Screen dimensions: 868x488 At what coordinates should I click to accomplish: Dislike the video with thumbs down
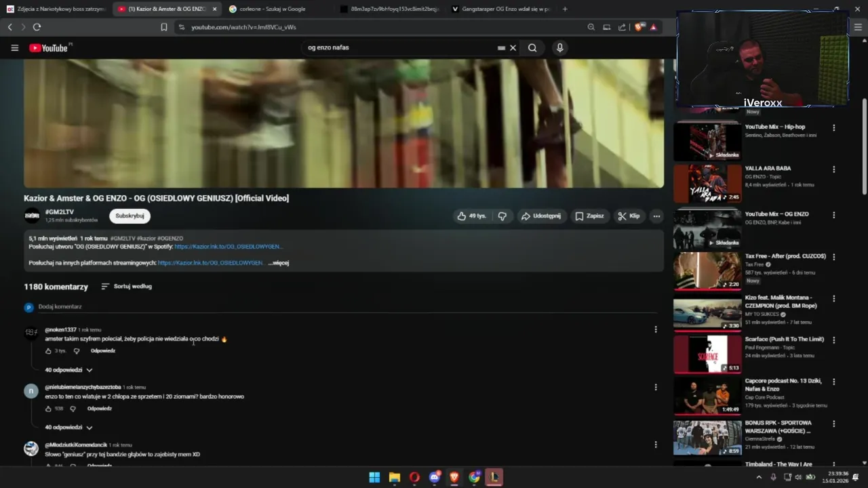coord(502,216)
